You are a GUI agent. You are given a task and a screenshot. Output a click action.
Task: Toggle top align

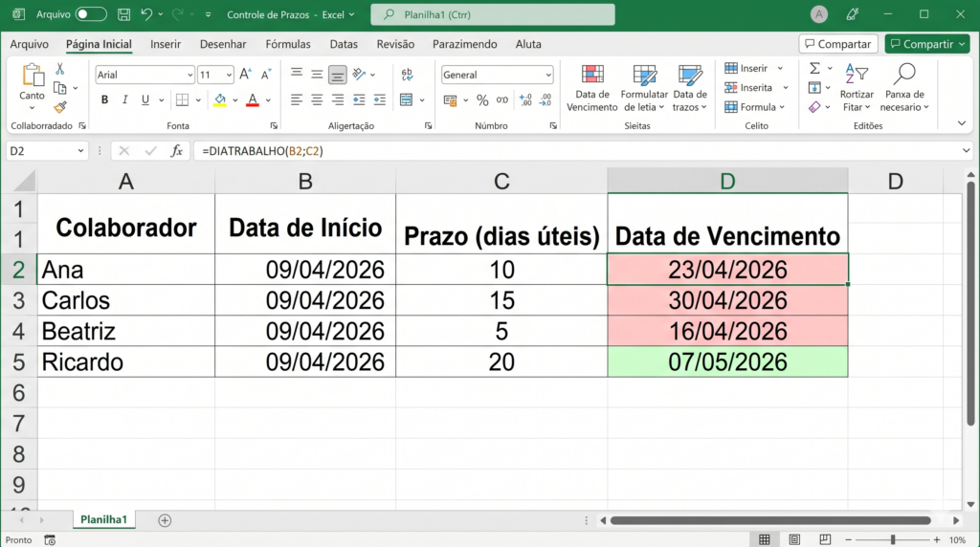[x=297, y=75]
